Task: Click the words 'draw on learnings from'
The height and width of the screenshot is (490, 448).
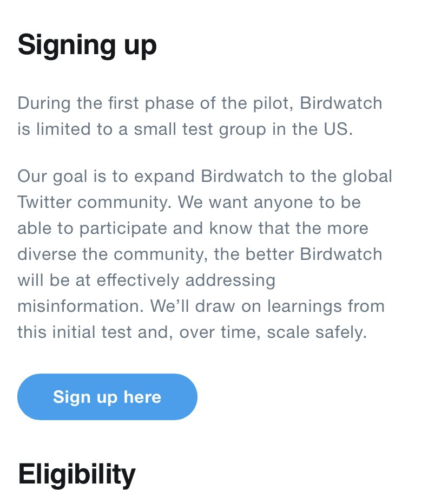Action: click(289, 306)
